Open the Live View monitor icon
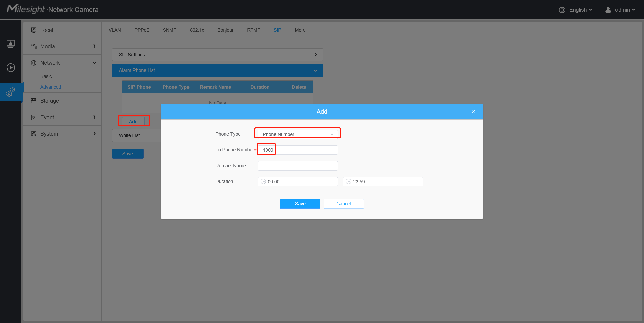 coord(11,44)
